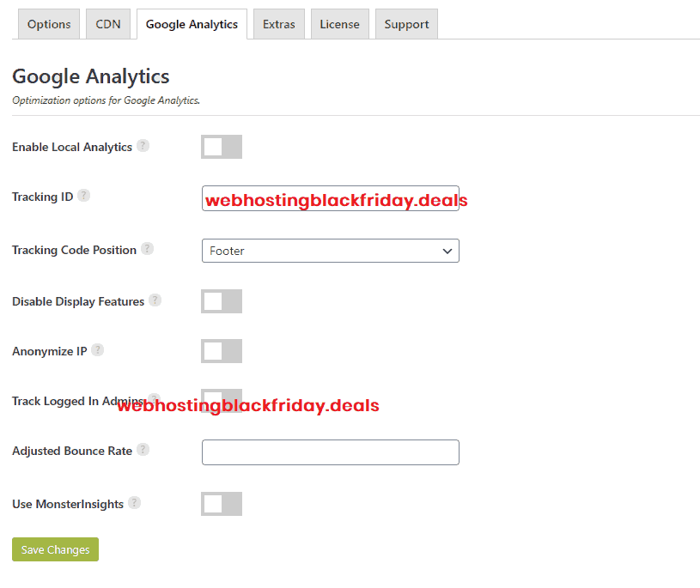The height and width of the screenshot is (588, 700).
Task: Click the Tracking Code Position label
Action: click(x=74, y=251)
